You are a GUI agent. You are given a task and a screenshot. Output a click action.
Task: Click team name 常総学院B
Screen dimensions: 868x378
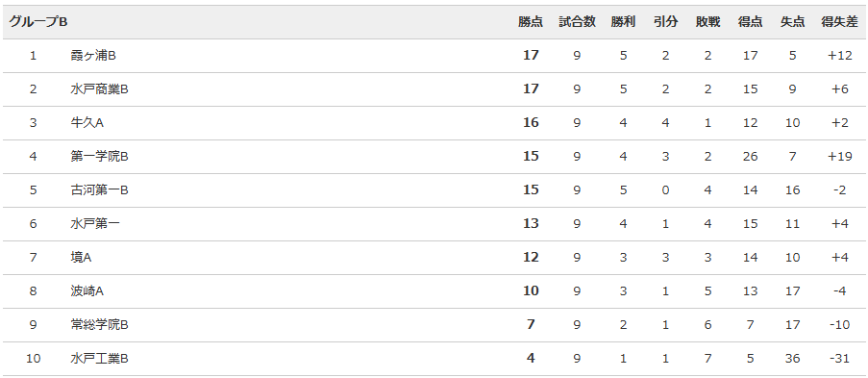point(100,325)
